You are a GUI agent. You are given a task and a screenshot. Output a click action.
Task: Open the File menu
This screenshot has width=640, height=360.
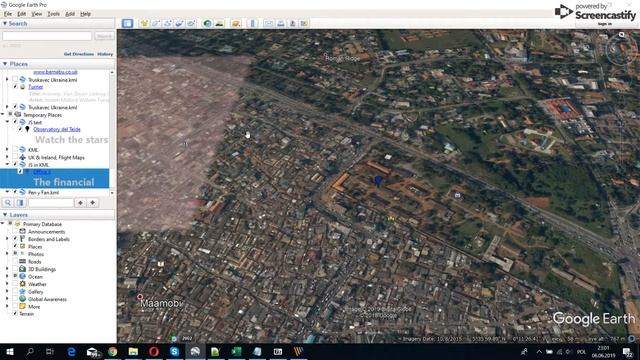click(8, 14)
